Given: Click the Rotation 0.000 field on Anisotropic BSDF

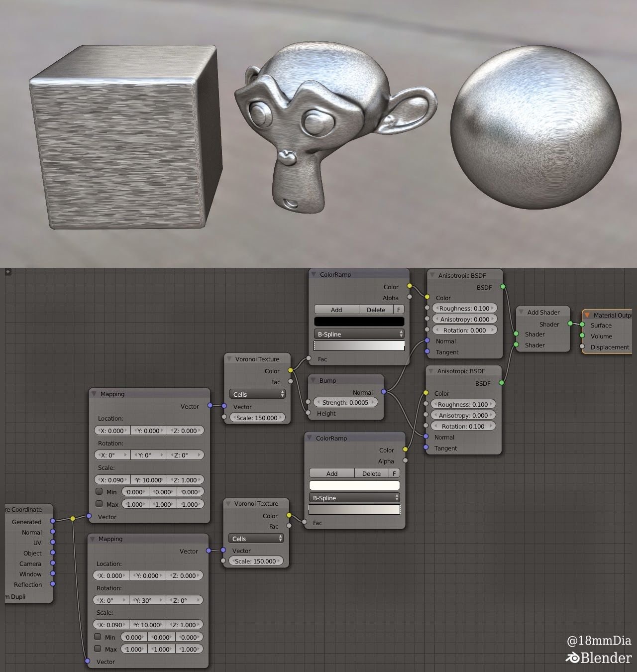Looking at the screenshot, I should 464,330.
